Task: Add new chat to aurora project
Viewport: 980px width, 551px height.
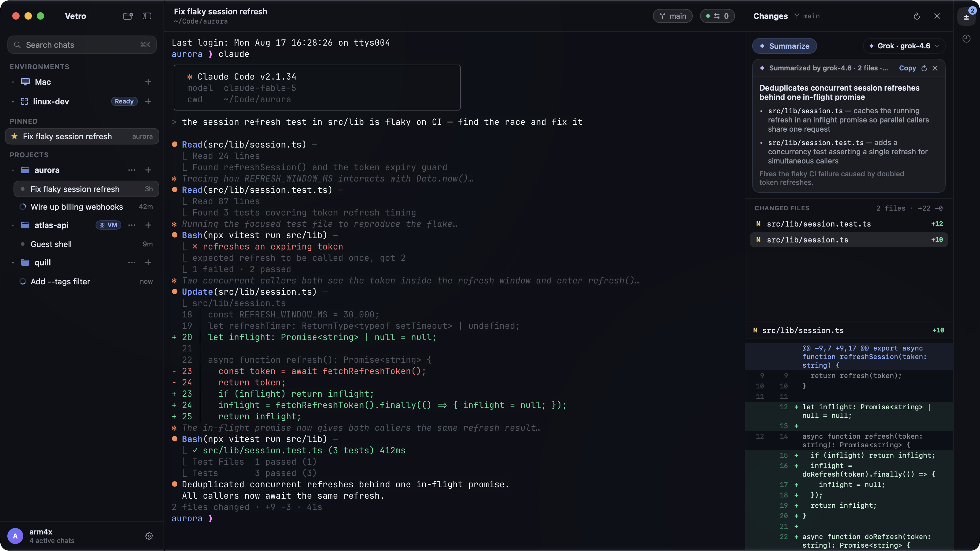Action: pos(148,170)
